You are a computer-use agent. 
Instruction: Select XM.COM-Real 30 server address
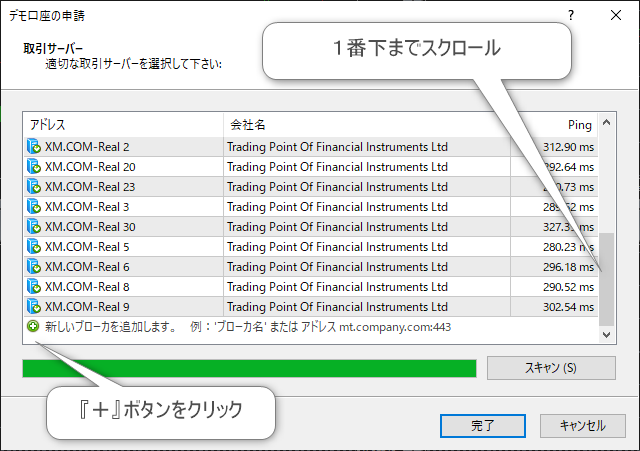pos(90,227)
